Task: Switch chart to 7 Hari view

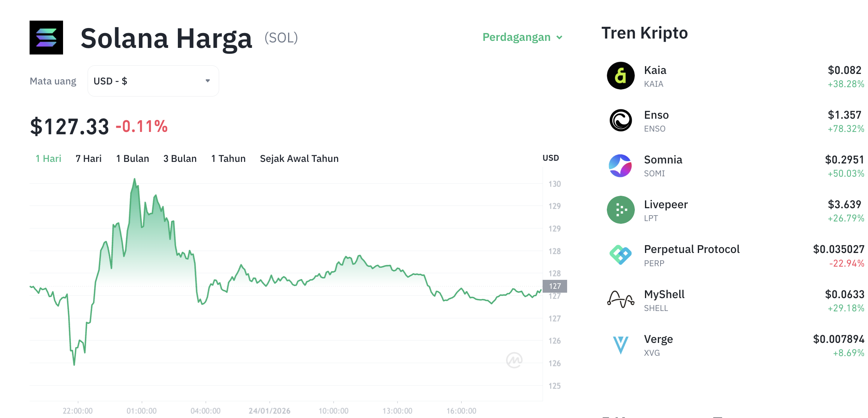Action: (88, 158)
